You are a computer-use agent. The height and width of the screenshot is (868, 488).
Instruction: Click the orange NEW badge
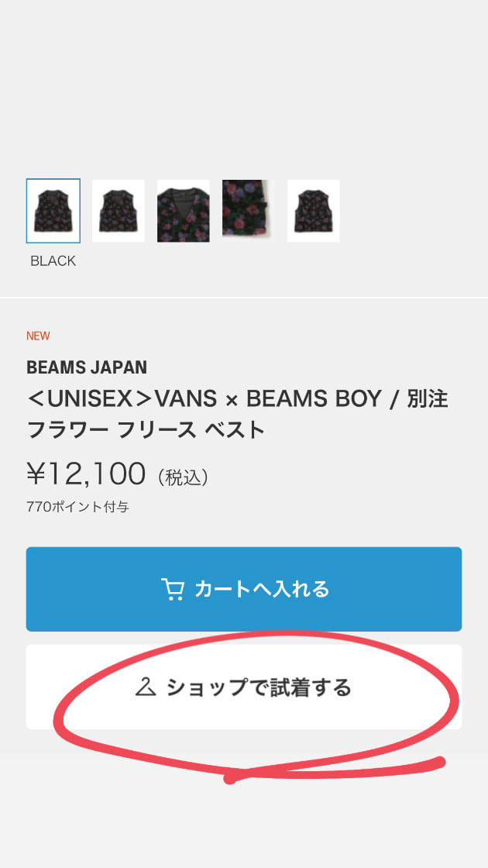(x=38, y=336)
